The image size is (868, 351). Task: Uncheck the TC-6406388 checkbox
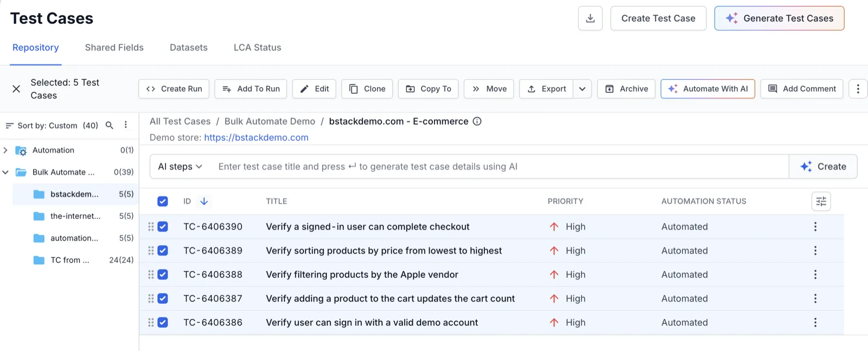coord(163,275)
